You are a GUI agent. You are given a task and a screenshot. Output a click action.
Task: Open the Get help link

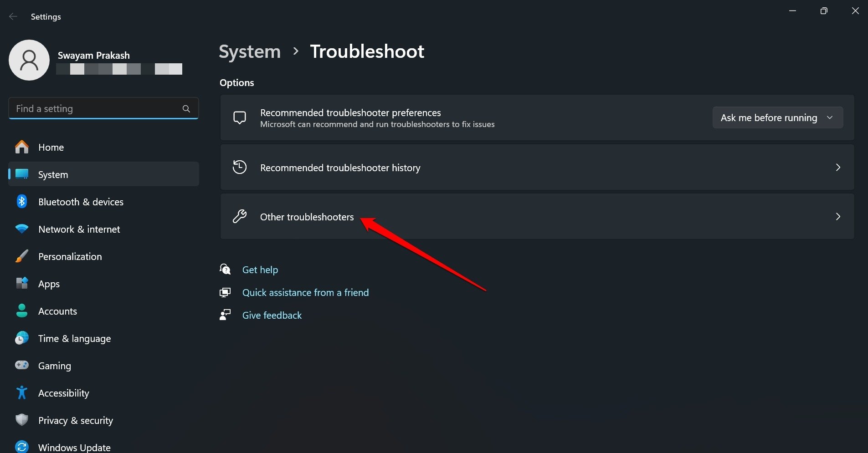[260, 269]
